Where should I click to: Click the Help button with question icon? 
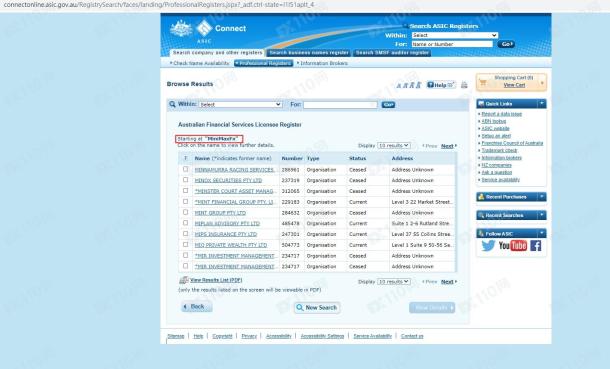[x=441, y=85]
